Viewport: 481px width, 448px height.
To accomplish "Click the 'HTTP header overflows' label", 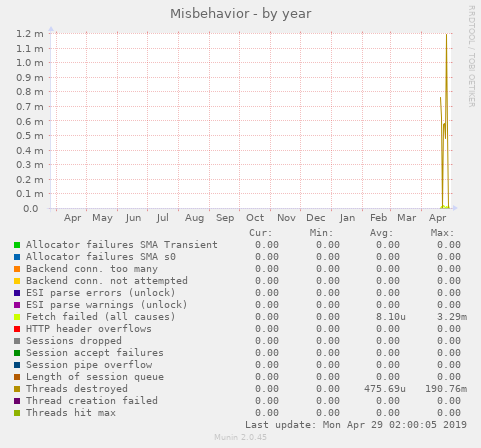I will pyautogui.click(x=89, y=329).
